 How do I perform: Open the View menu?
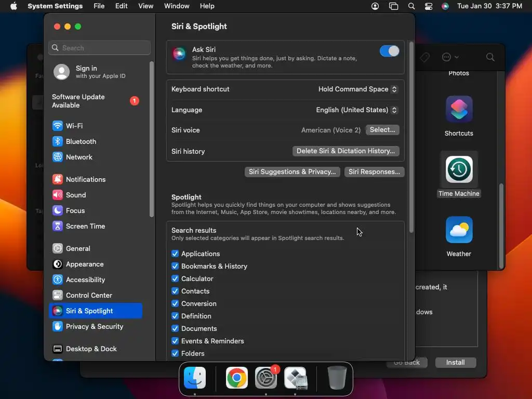pyautogui.click(x=145, y=6)
